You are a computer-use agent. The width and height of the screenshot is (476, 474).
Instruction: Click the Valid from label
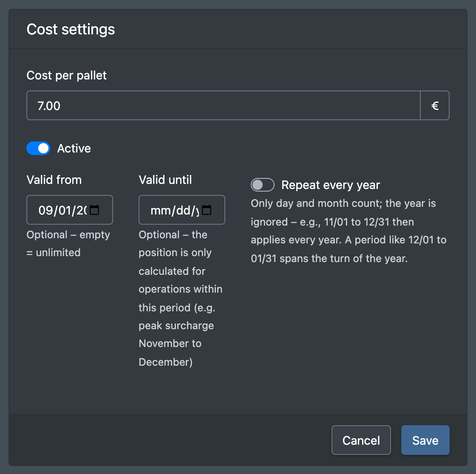(54, 180)
